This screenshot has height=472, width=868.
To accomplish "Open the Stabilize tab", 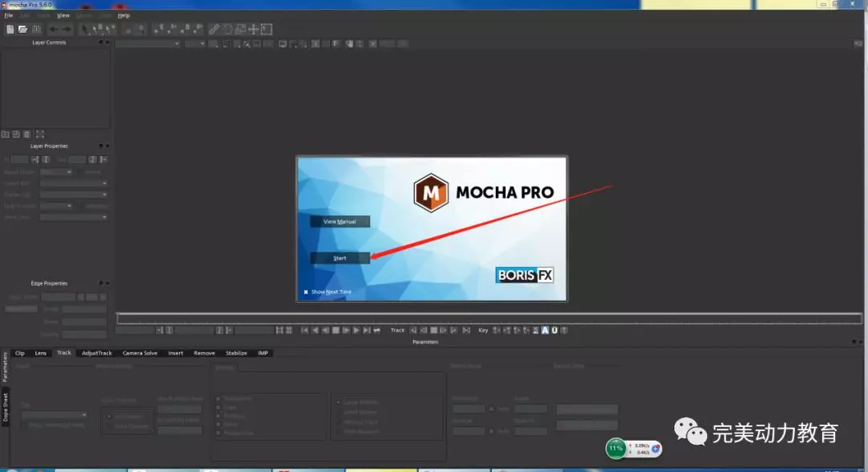I will [x=236, y=353].
